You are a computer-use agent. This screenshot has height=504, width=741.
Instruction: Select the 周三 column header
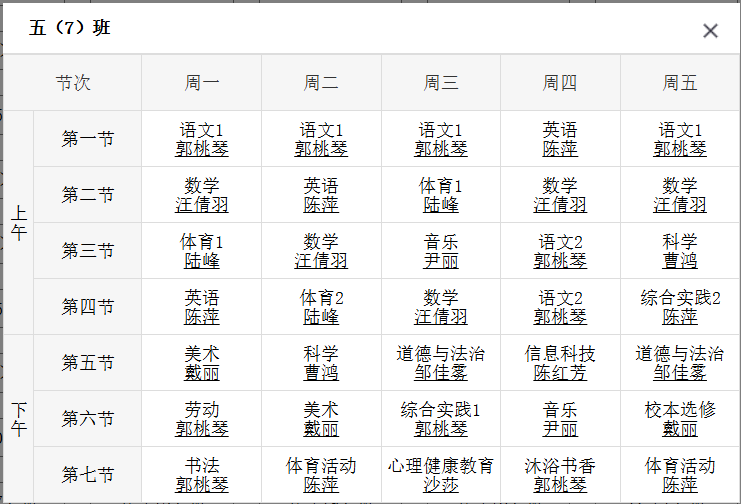441,83
